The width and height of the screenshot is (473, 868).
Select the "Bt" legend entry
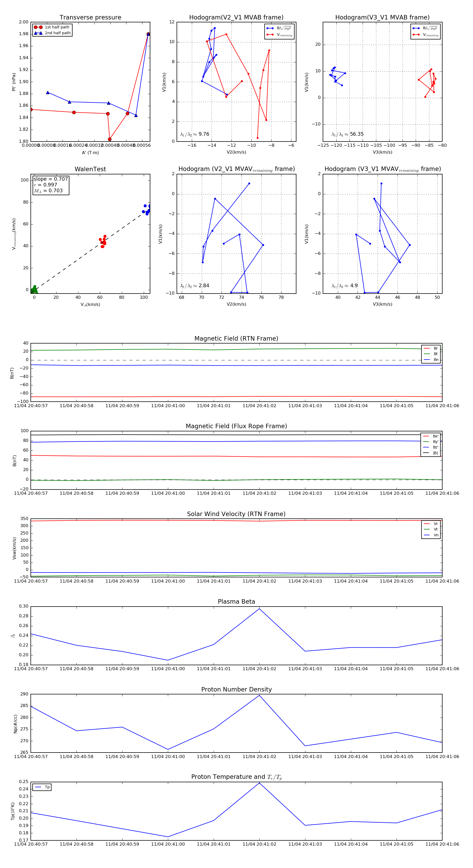[431, 354]
